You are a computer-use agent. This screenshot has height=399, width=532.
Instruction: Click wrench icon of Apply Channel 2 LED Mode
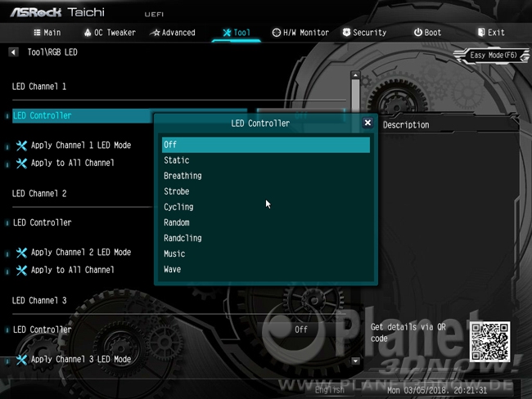tap(21, 253)
